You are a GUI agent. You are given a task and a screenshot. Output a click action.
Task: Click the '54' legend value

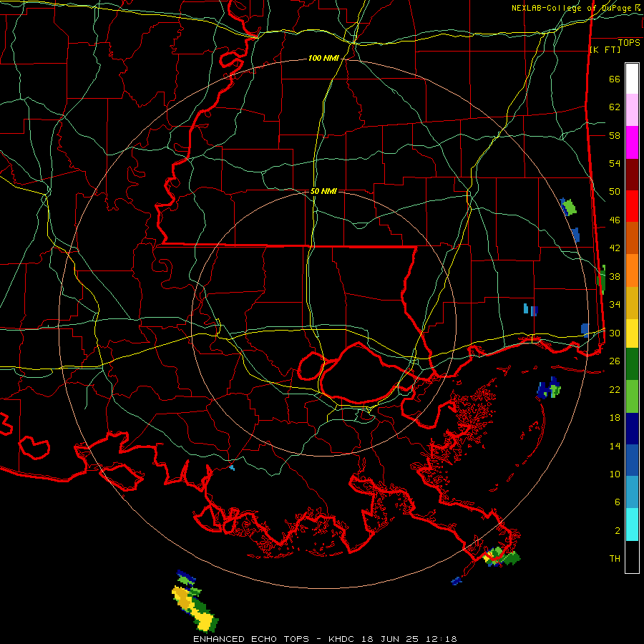[615, 163]
